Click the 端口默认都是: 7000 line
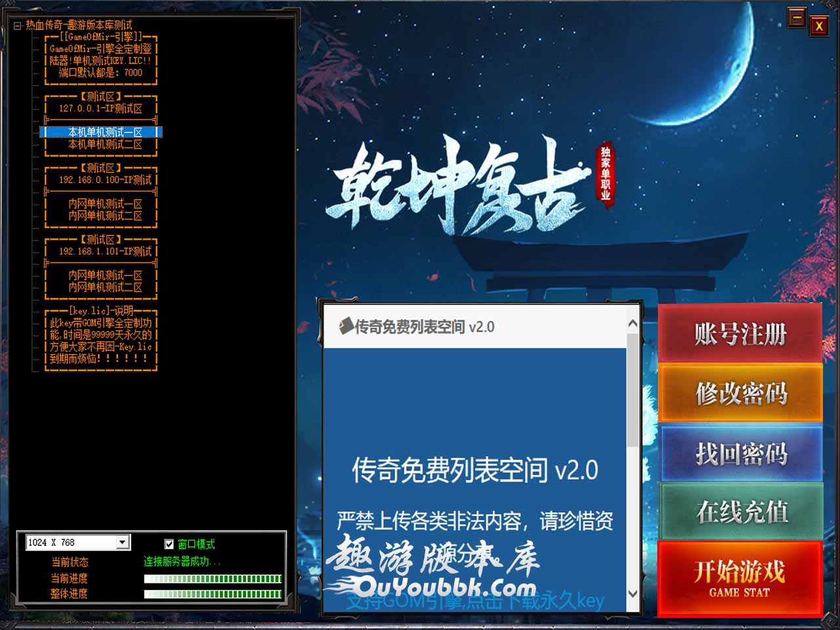The image size is (840, 630). point(100,73)
